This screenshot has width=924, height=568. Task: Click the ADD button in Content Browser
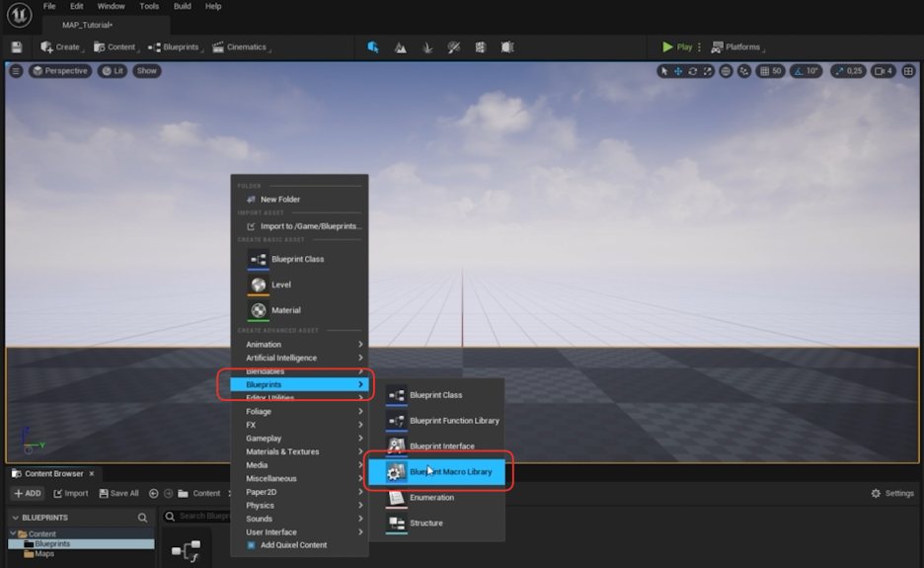click(x=28, y=493)
